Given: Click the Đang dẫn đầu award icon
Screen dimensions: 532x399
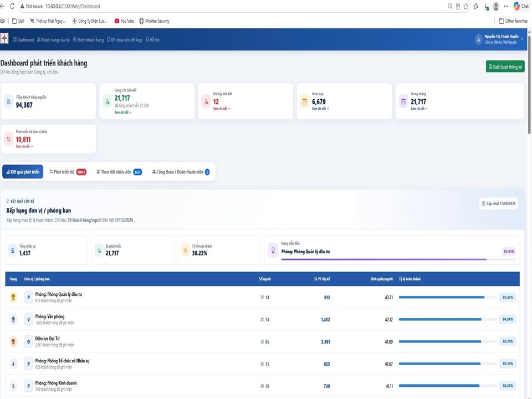Looking at the screenshot, I should click(x=273, y=250).
